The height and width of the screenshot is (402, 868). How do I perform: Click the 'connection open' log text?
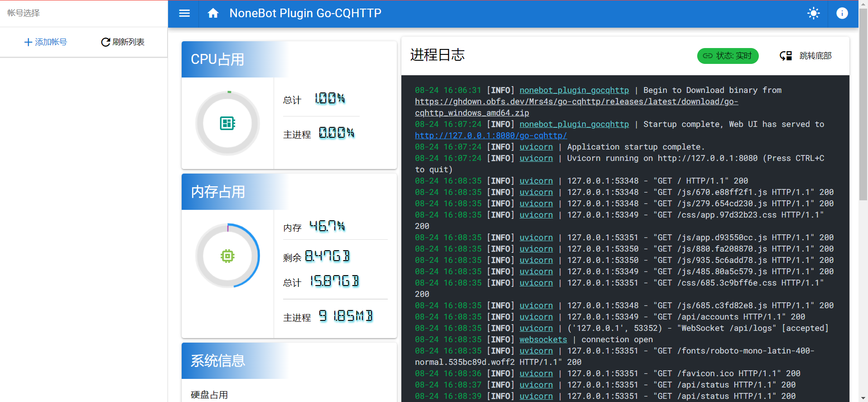coord(617,339)
